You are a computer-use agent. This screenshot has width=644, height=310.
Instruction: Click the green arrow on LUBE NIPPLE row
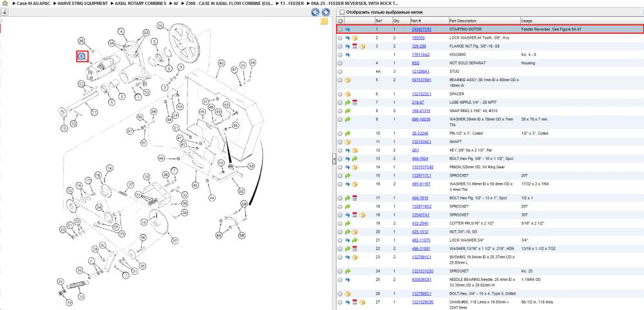pos(348,102)
